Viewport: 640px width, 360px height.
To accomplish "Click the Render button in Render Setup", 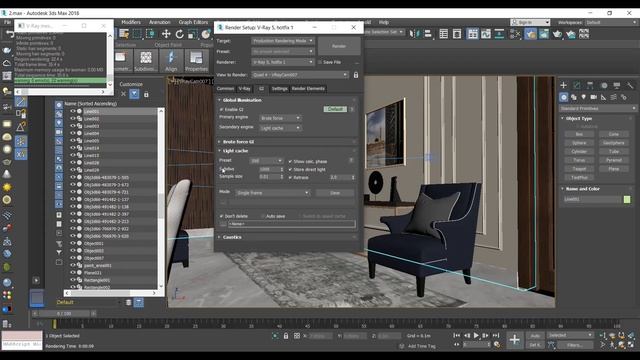I will (x=339, y=46).
